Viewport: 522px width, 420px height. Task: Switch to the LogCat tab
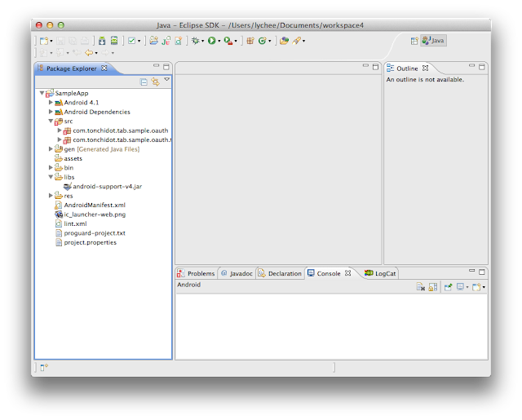(380, 273)
